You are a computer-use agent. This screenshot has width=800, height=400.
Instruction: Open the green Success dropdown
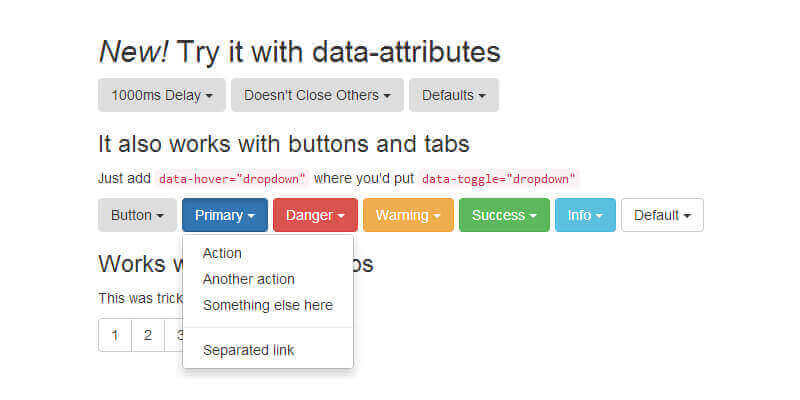pyautogui.click(x=504, y=215)
